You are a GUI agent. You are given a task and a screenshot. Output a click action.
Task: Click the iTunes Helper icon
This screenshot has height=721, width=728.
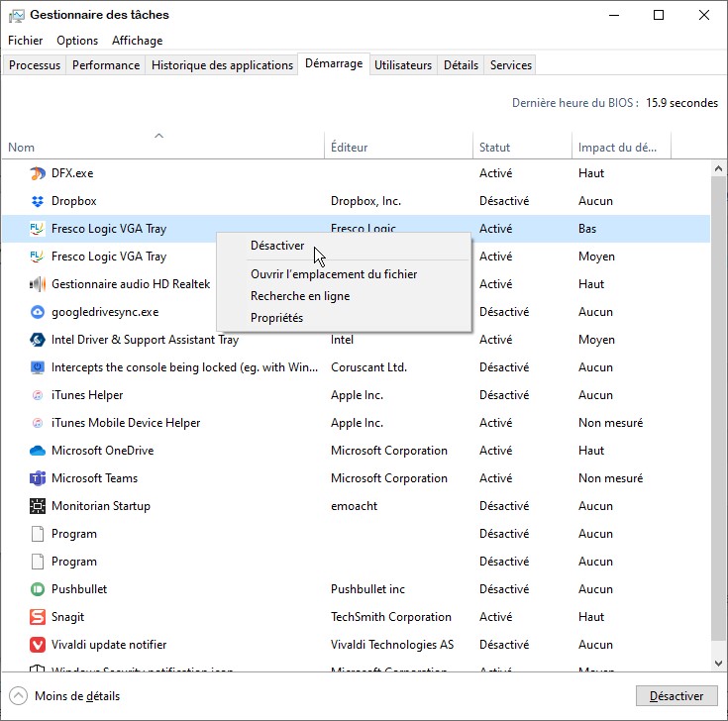click(x=38, y=395)
